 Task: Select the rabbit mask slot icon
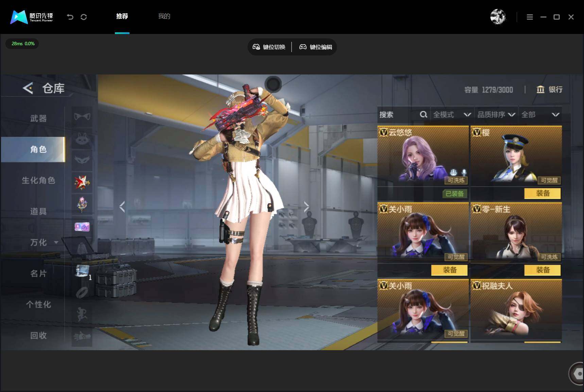[82, 138]
